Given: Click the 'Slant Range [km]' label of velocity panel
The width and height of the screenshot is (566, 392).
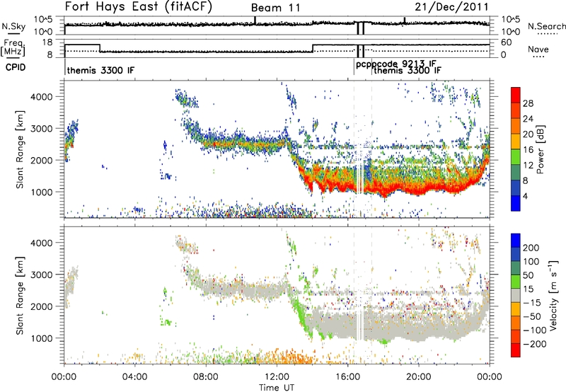Looking at the screenshot, I should 20,295.
